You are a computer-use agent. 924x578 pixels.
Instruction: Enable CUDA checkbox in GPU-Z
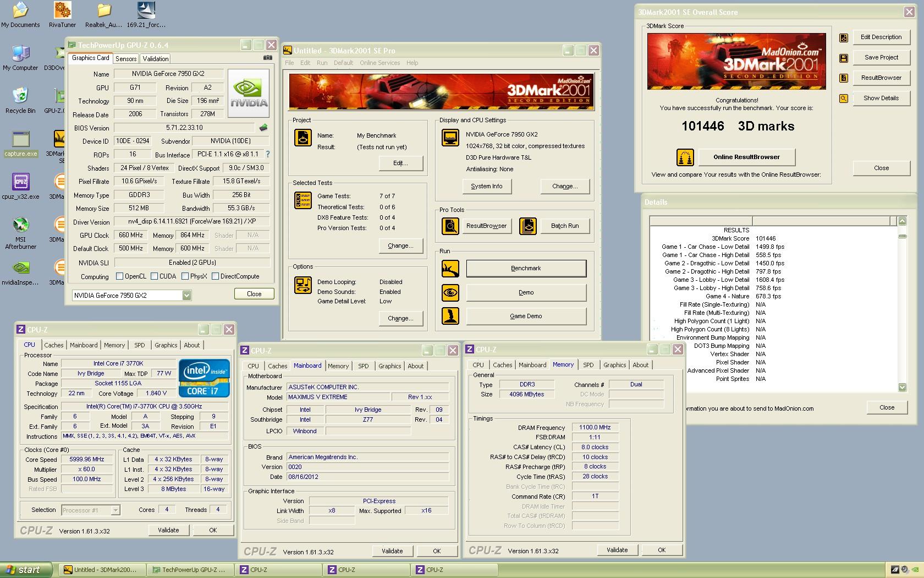tap(154, 276)
